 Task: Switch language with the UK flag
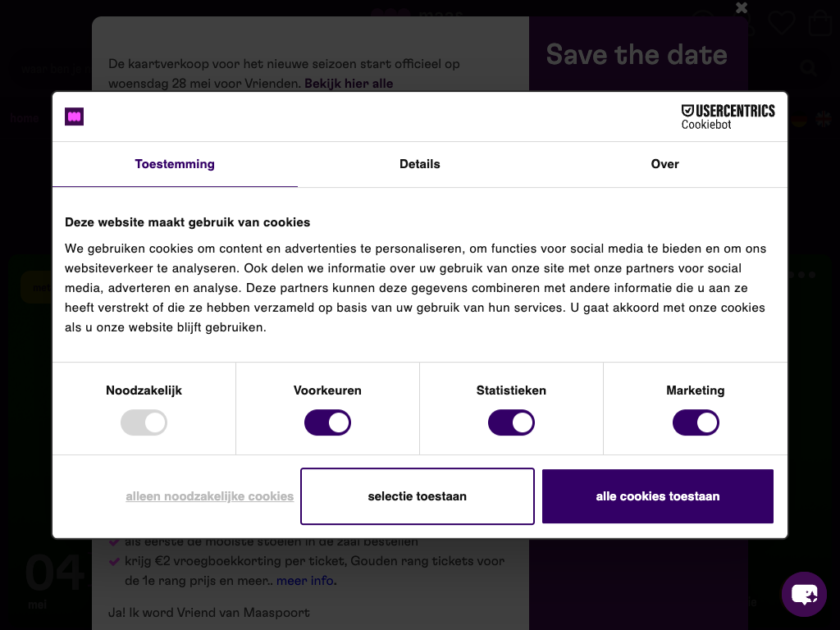pyautogui.click(x=824, y=120)
